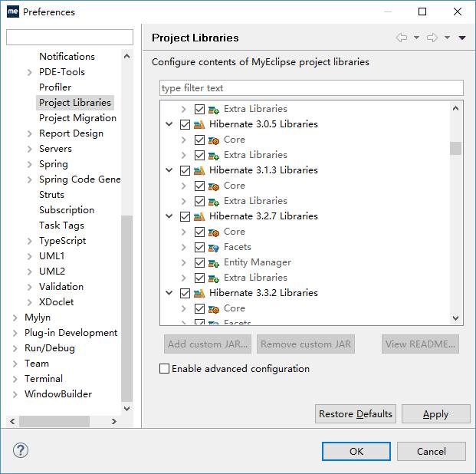Uncheck Extra Libraries under Hibernate 3.1.3
The width and height of the screenshot is (476, 474).
pyautogui.click(x=199, y=201)
